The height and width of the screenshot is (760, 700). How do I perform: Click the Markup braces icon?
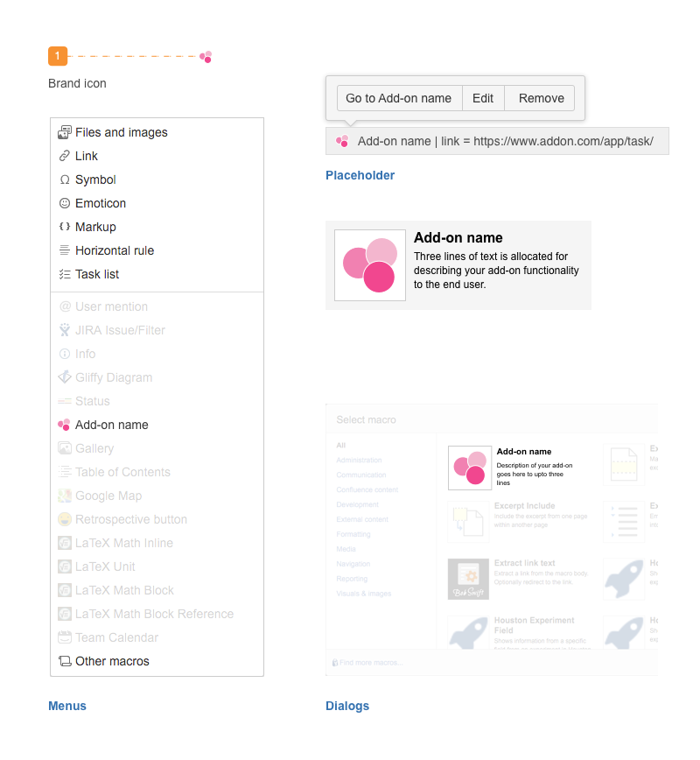pyautogui.click(x=65, y=227)
